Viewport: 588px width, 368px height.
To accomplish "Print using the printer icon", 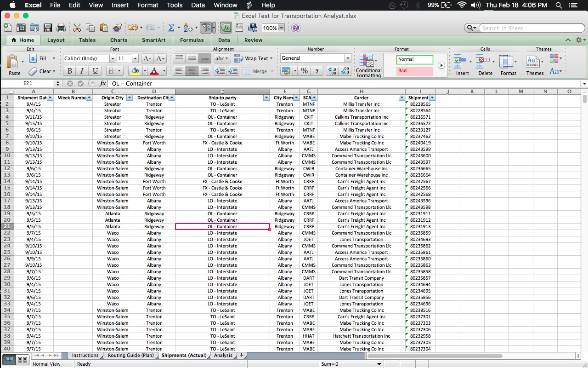I will pyautogui.click(x=60, y=28).
